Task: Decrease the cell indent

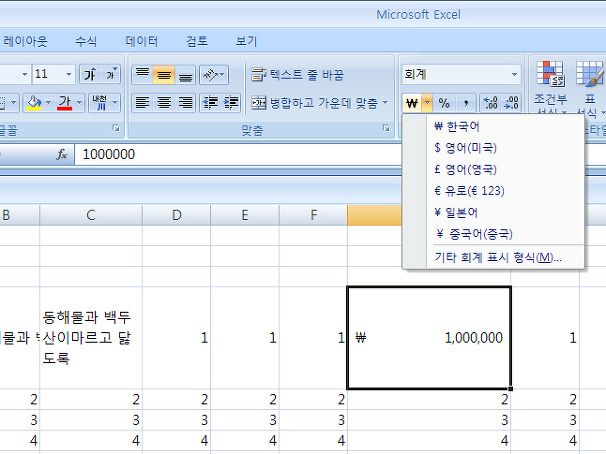Action: click(210, 102)
